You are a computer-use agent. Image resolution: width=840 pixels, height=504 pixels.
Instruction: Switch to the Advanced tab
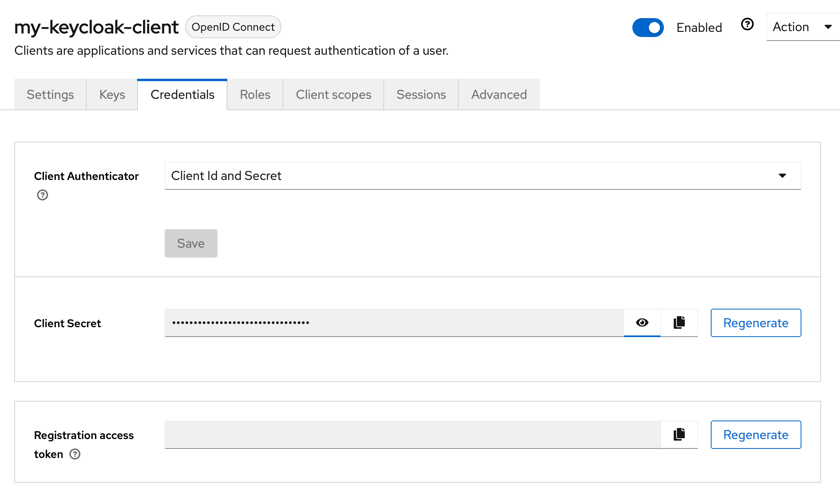pos(498,94)
